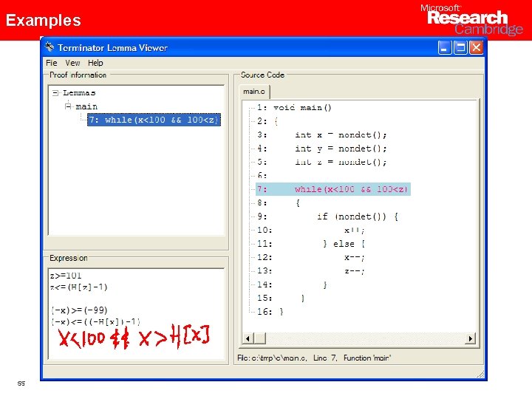Minimize the Terminator Lemma Viewer window
The image size is (532, 399).
(x=445, y=47)
